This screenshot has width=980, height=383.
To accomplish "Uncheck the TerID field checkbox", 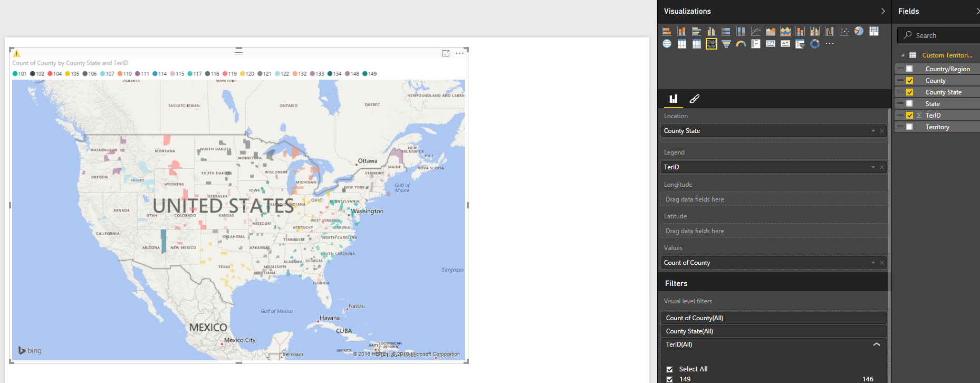I will click(x=909, y=116).
